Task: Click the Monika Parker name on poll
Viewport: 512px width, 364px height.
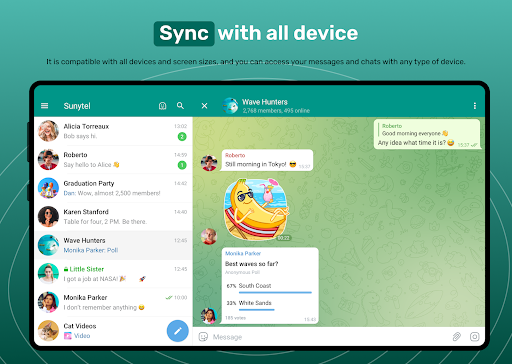Action: (x=243, y=253)
